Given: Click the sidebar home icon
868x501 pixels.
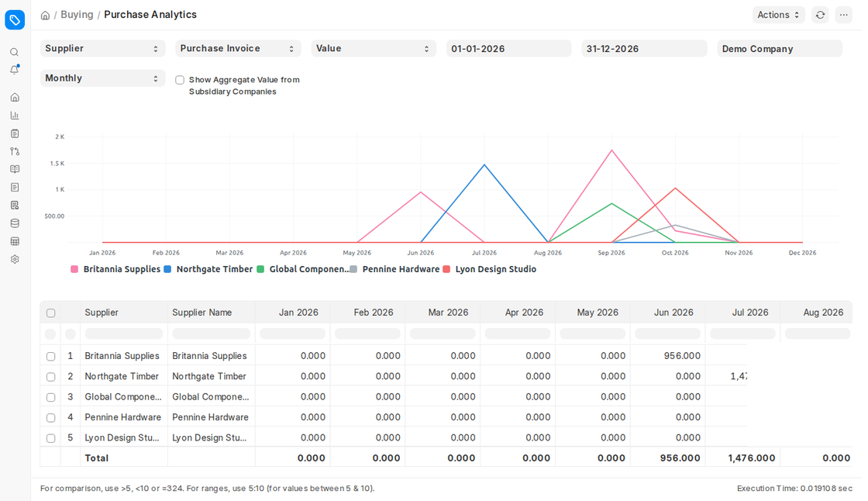Looking at the screenshot, I should pyautogui.click(x=15, y=98).
